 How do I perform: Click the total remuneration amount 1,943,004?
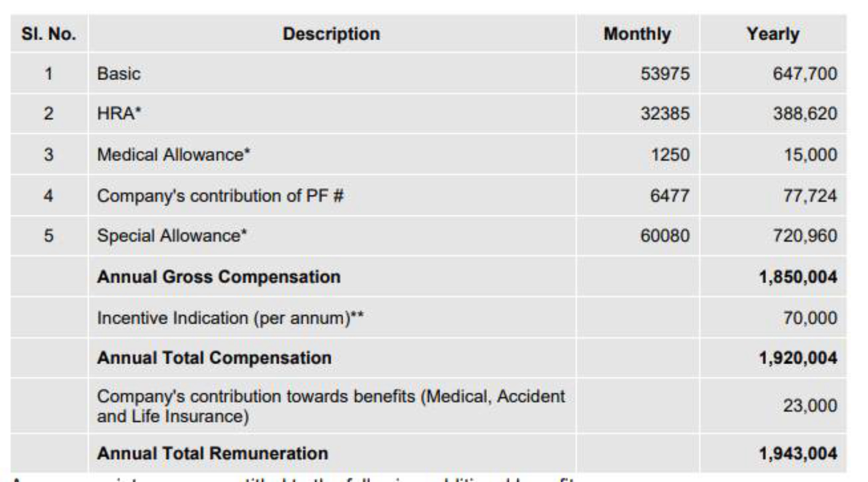point(798,454)
